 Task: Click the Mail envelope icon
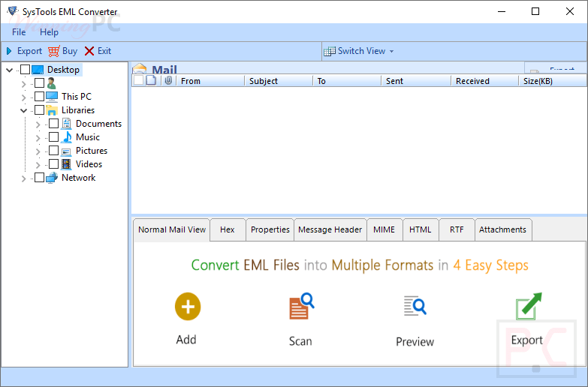click(x=140, y=68)
